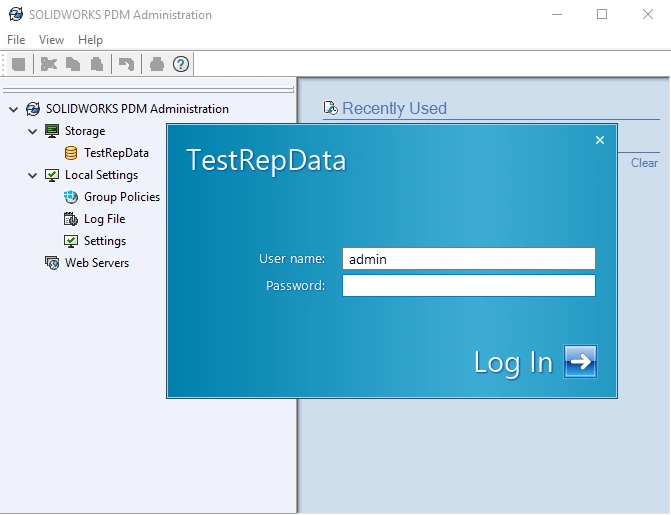Maximize the SOLIDWORKS PDM Administration window
Image resolution: width=671 pixels, height=515 pixels.
602,15
